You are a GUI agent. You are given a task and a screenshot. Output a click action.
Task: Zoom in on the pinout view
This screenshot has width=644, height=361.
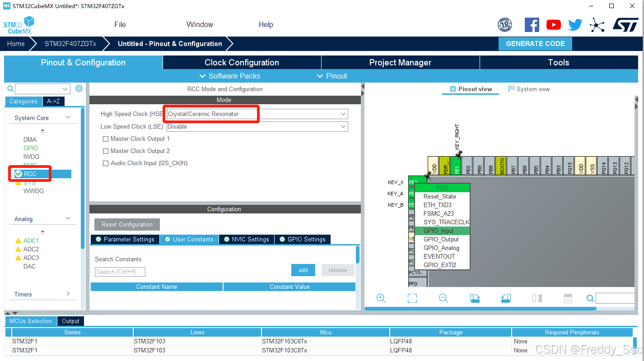[x=381, y=298]
